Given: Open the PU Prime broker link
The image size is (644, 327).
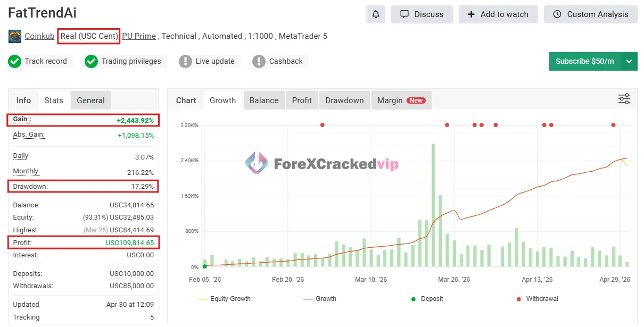Looking at the screenshot, I should coord(139,36).
